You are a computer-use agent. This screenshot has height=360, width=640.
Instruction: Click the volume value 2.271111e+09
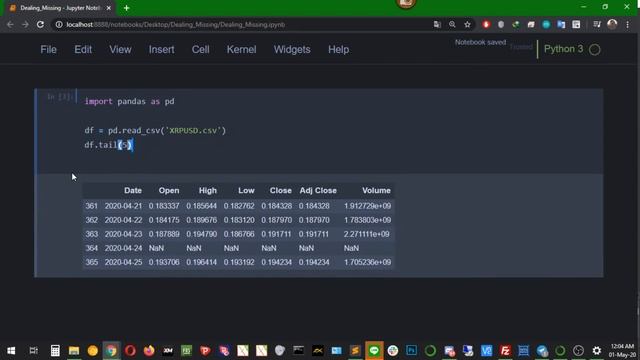[367, 234]
